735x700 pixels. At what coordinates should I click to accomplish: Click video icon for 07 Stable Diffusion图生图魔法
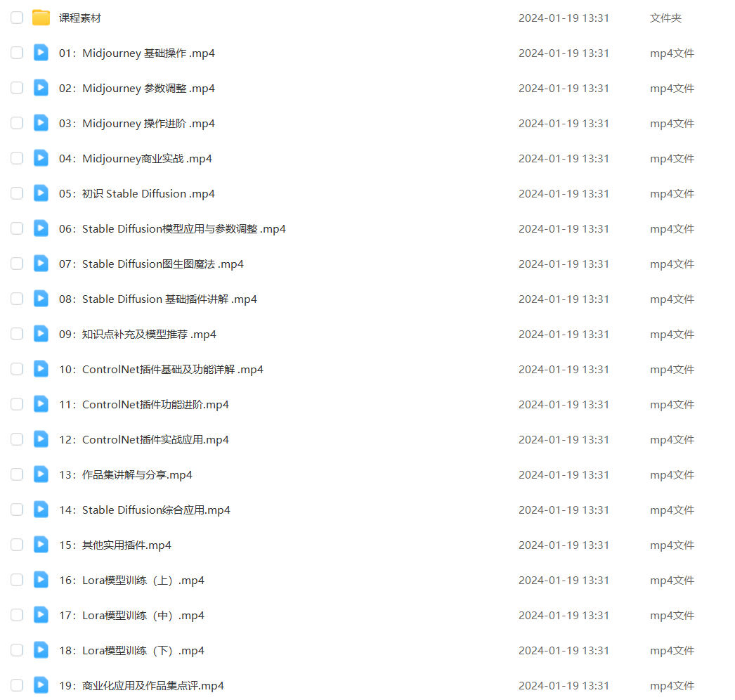tap(41, 264)
